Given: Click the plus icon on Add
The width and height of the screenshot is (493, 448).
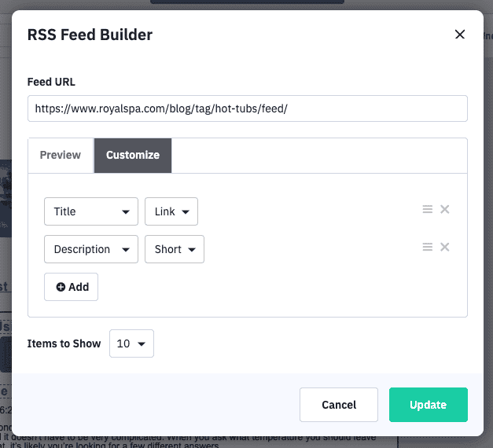Looking at the screenshot, I should click(61, 287).
